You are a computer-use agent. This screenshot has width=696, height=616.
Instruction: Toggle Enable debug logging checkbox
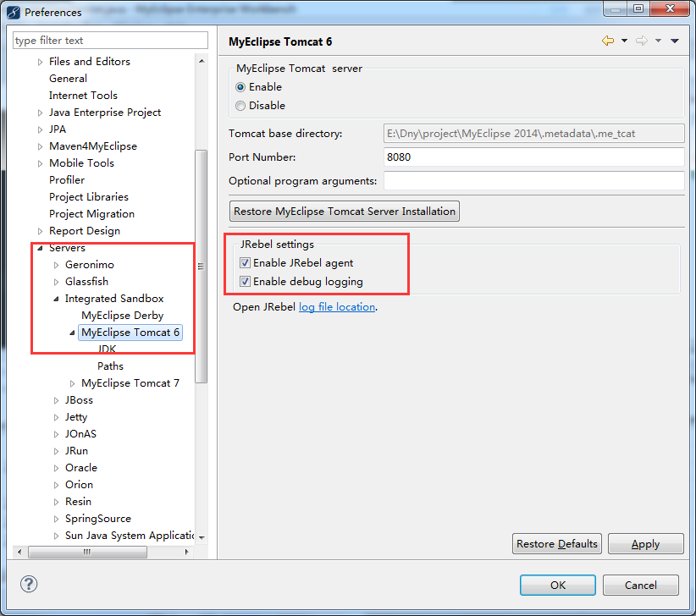tap(245, 282)
